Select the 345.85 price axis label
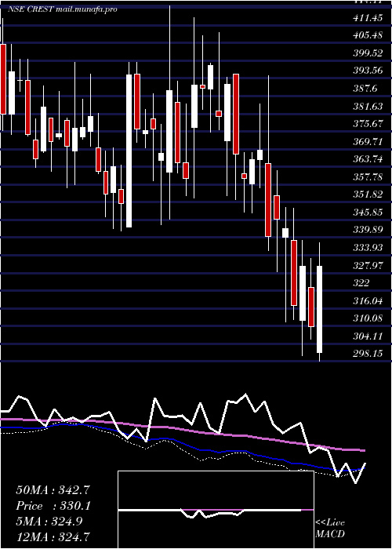 368,213
